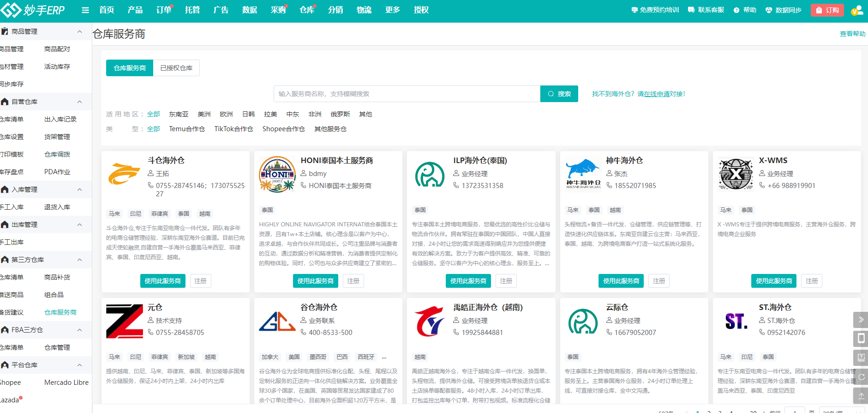Open the 仓库 top menu
868x413 pixels.
click(306, 10)
